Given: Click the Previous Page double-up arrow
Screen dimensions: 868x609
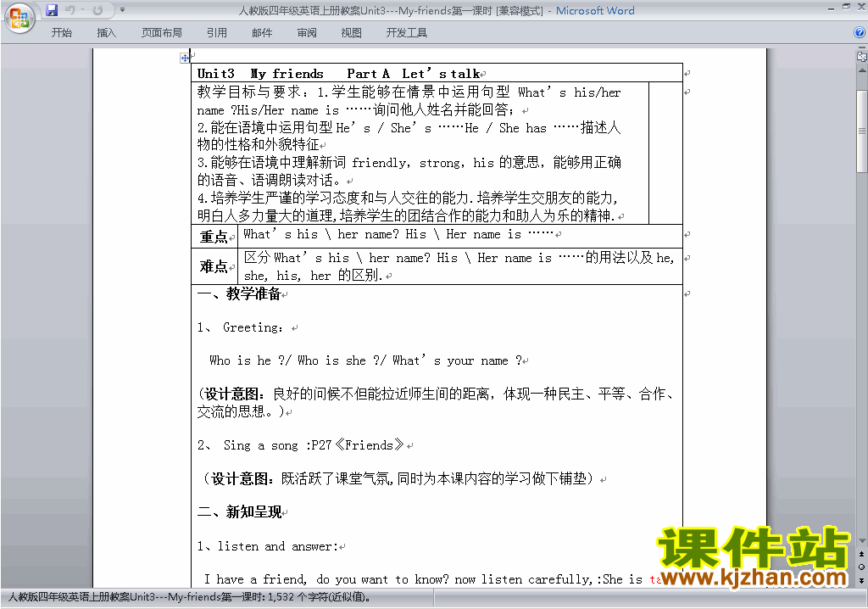Looking at the screenshot, I should click(861, 554).
